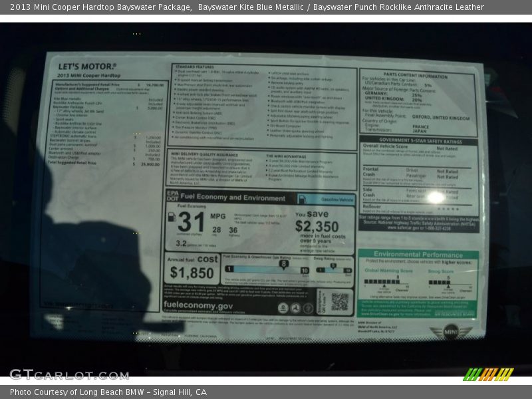This screenshot has height=399, width=532.
Task: Click the Government 5-Star Safety Ratings header
Action: click(418, 141)
